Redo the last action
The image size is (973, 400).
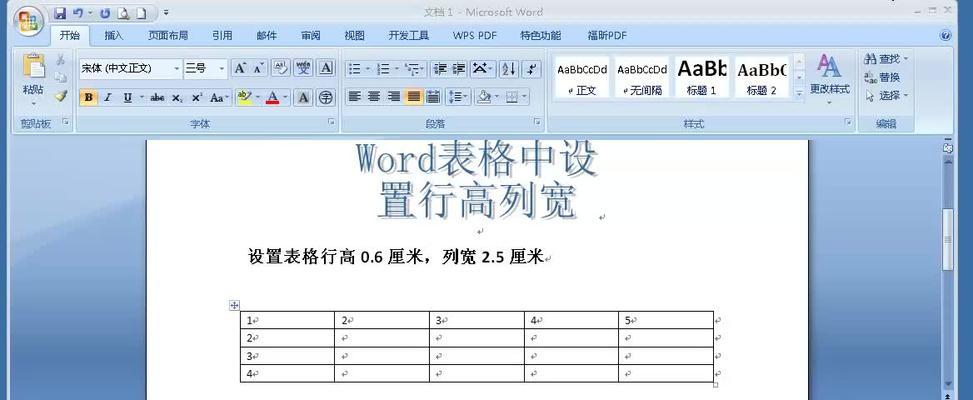tap(105, 12)
